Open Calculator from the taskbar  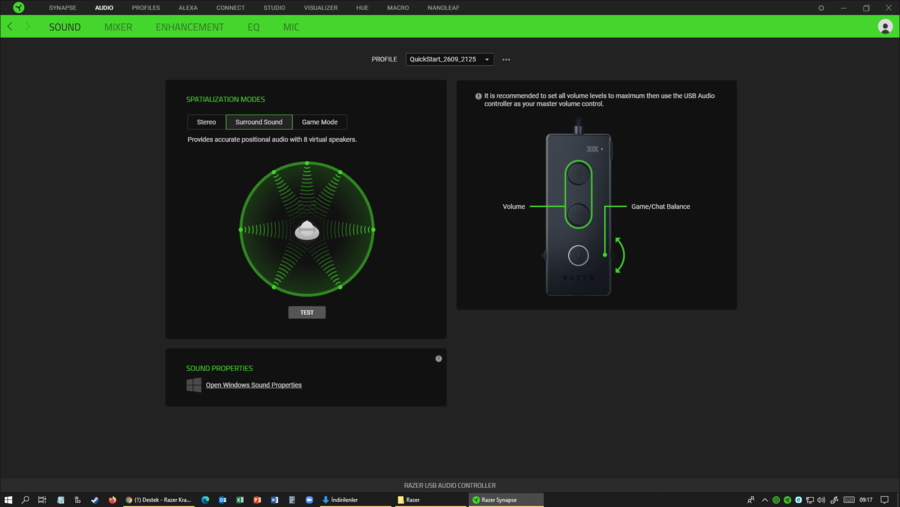tap(292, 500)
